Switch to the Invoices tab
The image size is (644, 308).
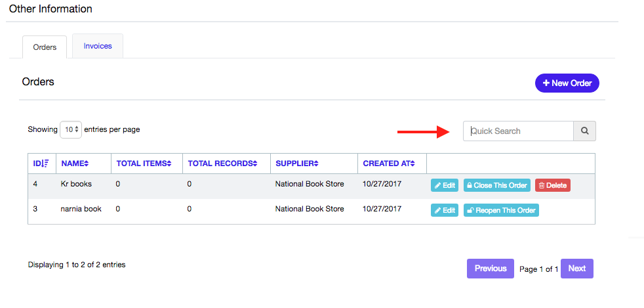tap(98, 46)
